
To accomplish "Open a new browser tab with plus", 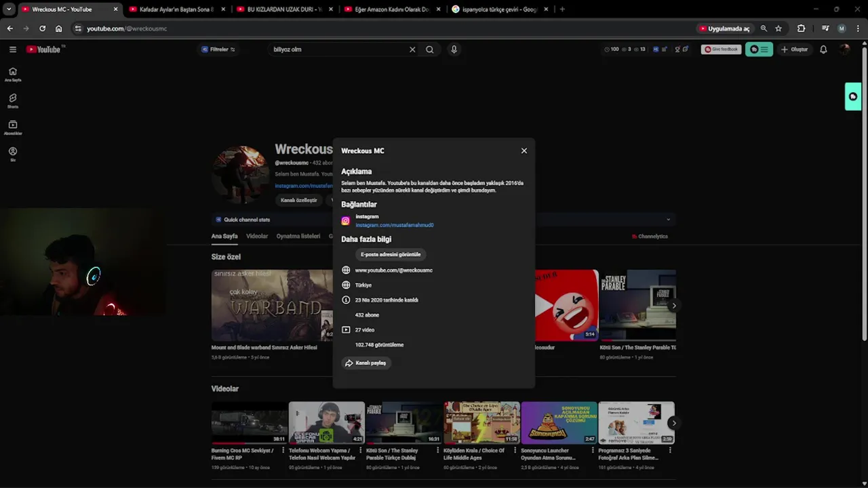I will click(562, 9).
